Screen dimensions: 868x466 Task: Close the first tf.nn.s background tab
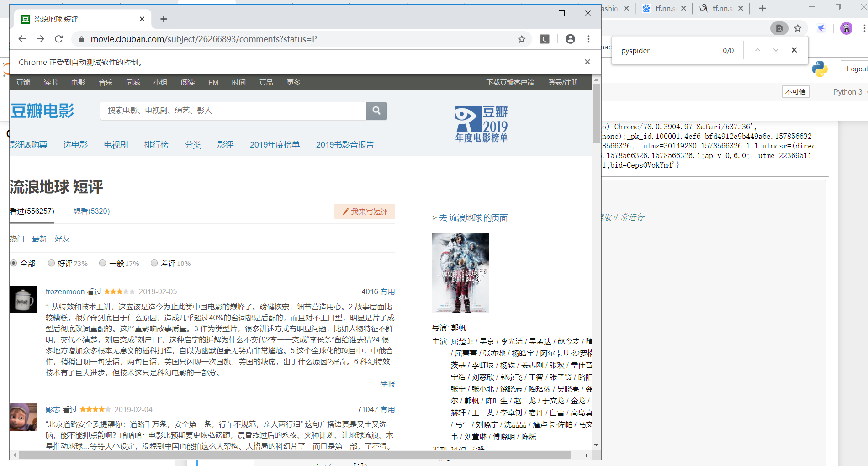[x=683, y=8]
